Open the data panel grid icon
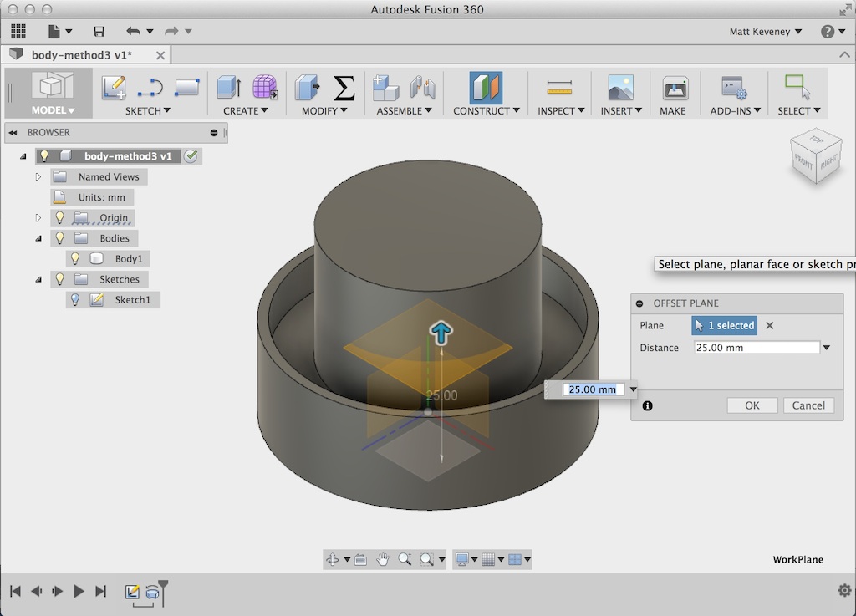The image size is (856, 616). tap(18, 32)
